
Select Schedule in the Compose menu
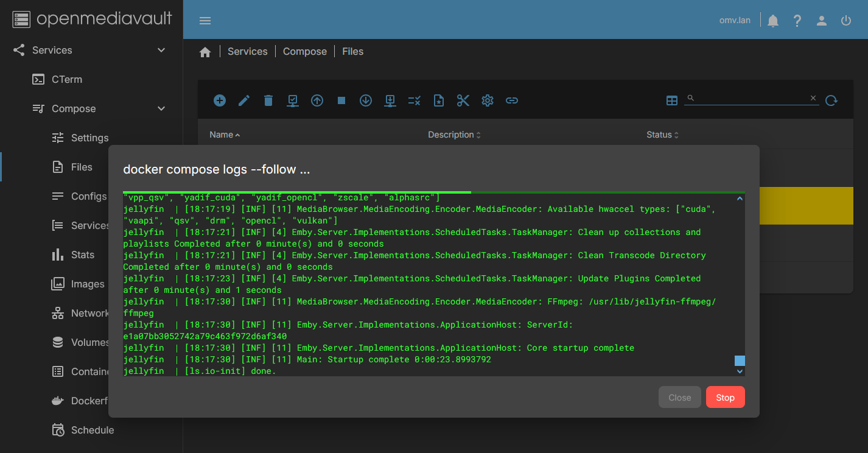pos(92,430)
